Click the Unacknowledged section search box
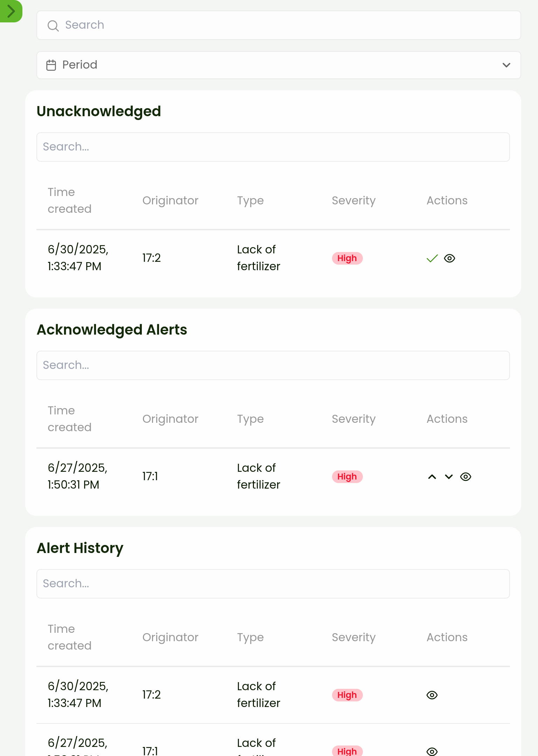The height and width of the screenshot is (756, 538). pyautogui.click(x=273, y=147)
